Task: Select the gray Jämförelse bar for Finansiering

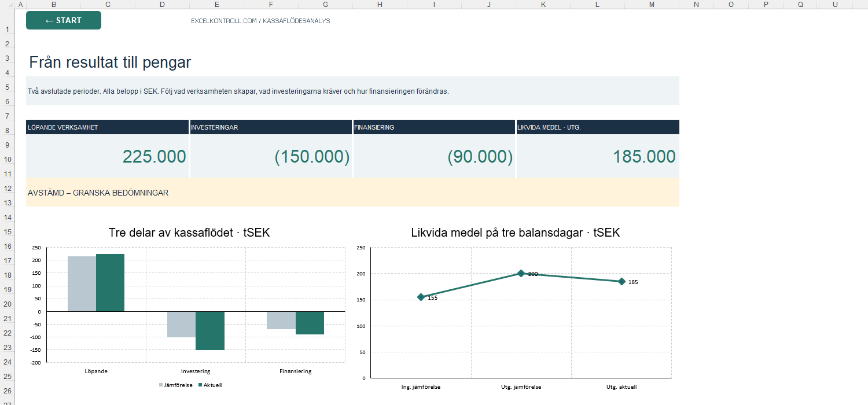Action: tap(281, 321)
